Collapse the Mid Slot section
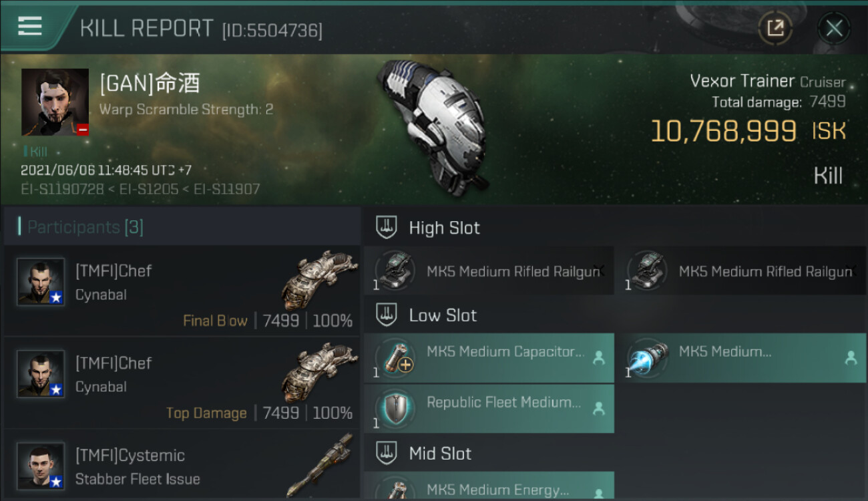The height and width of the screenshot is (501, 868). click(387, 454)
